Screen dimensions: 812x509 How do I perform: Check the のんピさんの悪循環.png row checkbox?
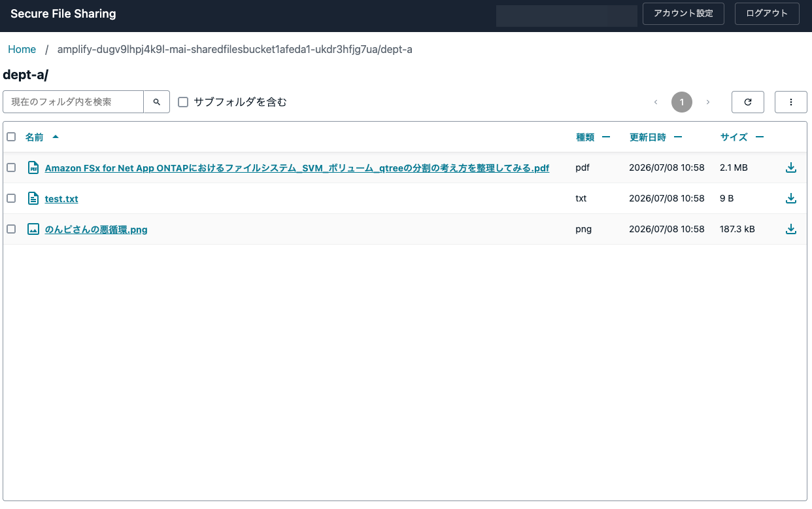click(11, 229)
